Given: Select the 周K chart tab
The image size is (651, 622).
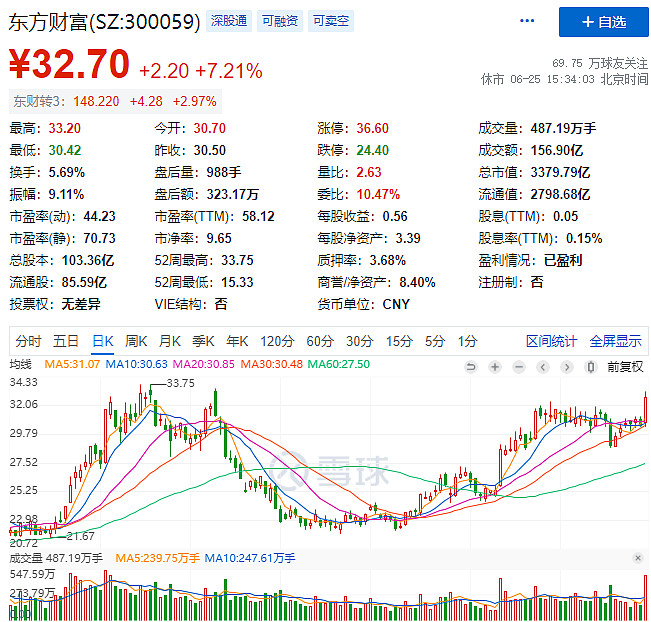Looking at the screenshot, I should [136, 341].
